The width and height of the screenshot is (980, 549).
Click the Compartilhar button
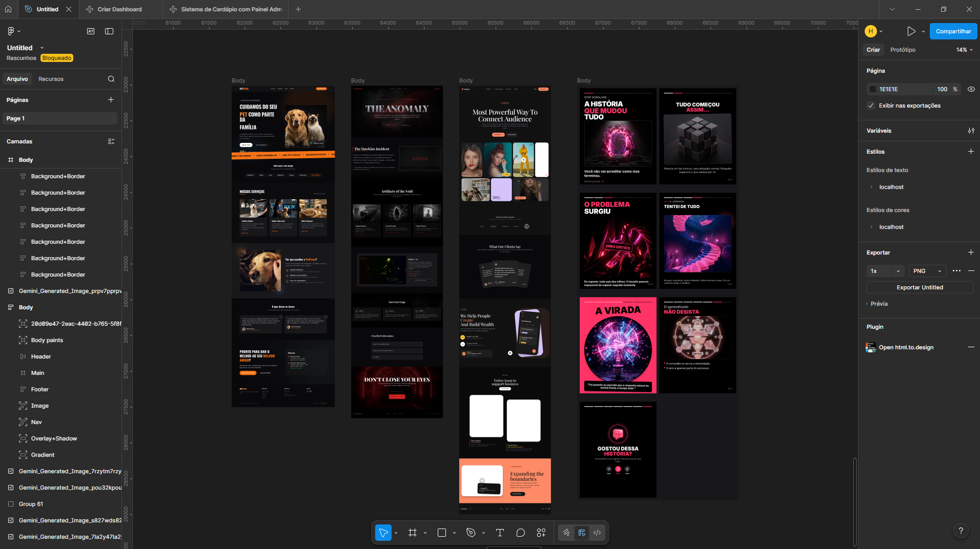[x=952, y=31]
